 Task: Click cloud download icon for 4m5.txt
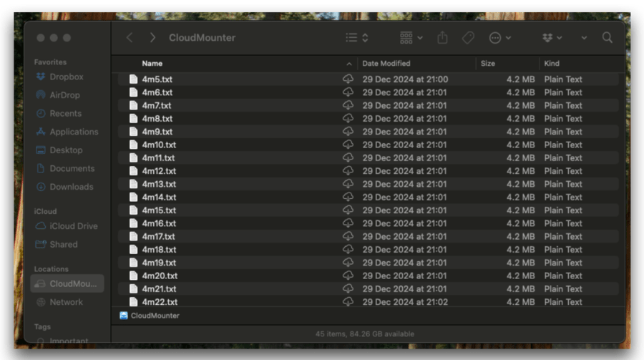348,79
